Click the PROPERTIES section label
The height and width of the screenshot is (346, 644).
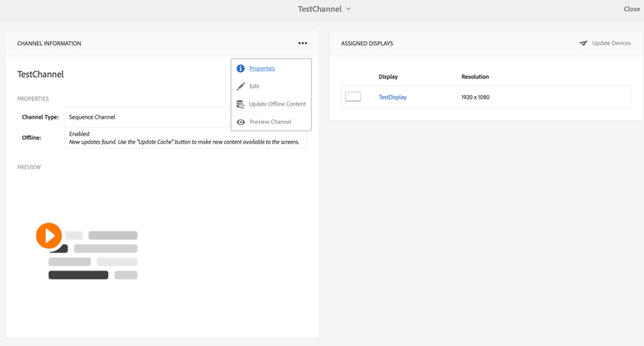point(33,99)
